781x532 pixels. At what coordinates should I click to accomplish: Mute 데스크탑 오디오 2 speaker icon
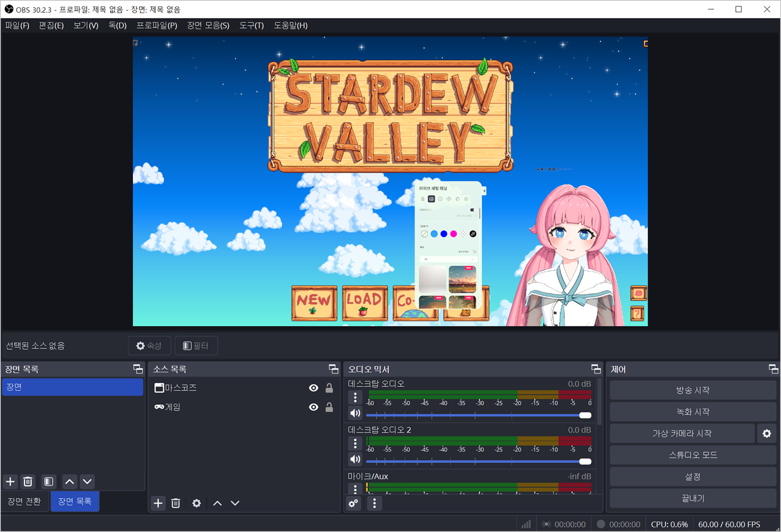click(x=355, y=459)
